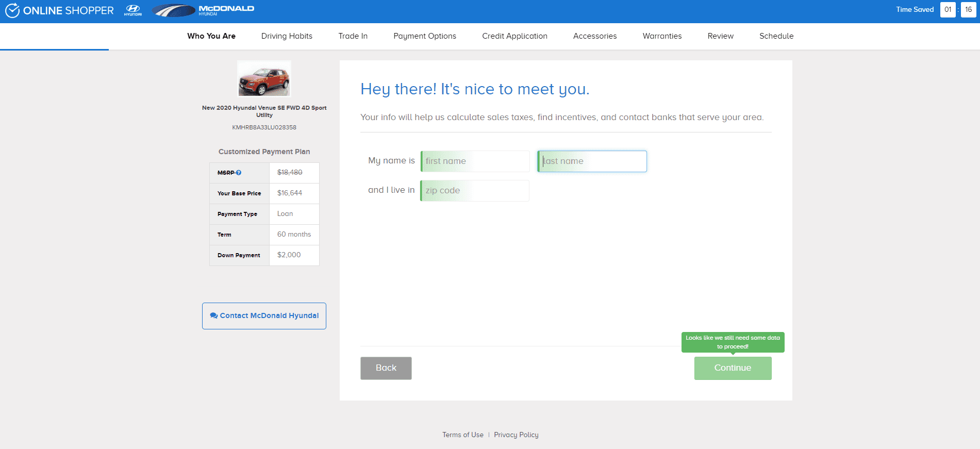Viewport: 980px width, 449px height.
Task: Click the Time Saved label
Action: coord(915,10)
